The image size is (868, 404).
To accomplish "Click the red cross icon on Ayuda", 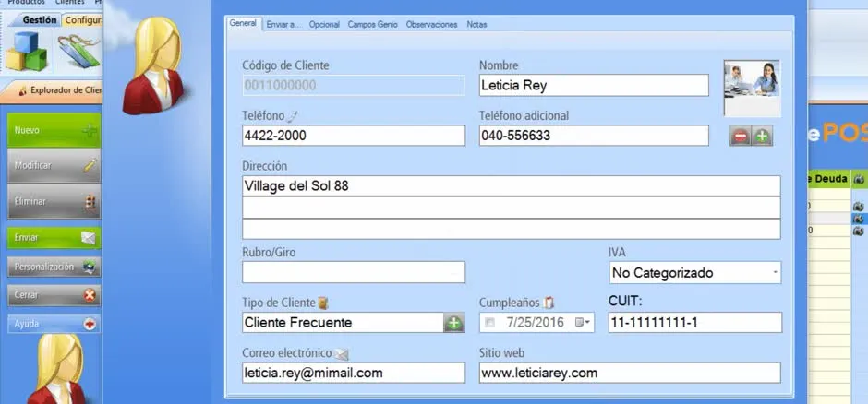I will [x=90, y=324].
